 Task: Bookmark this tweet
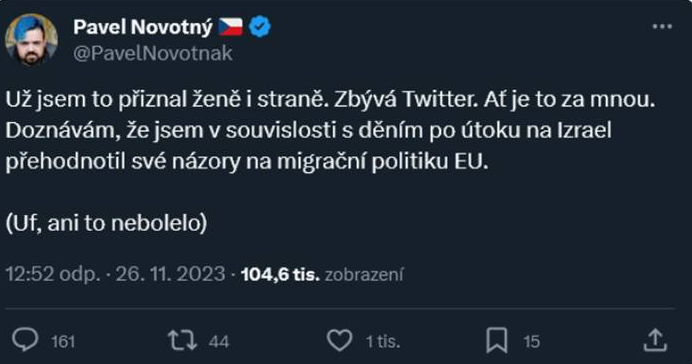(497, 341)
